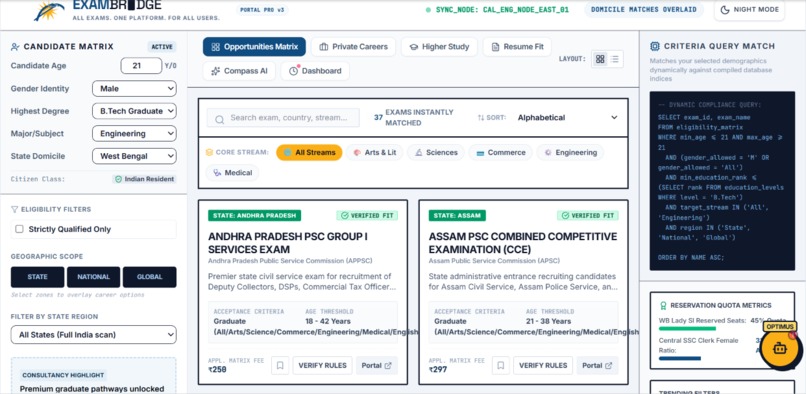Switch to Dashboard tab
806x394 pixels.
[315, 71]
